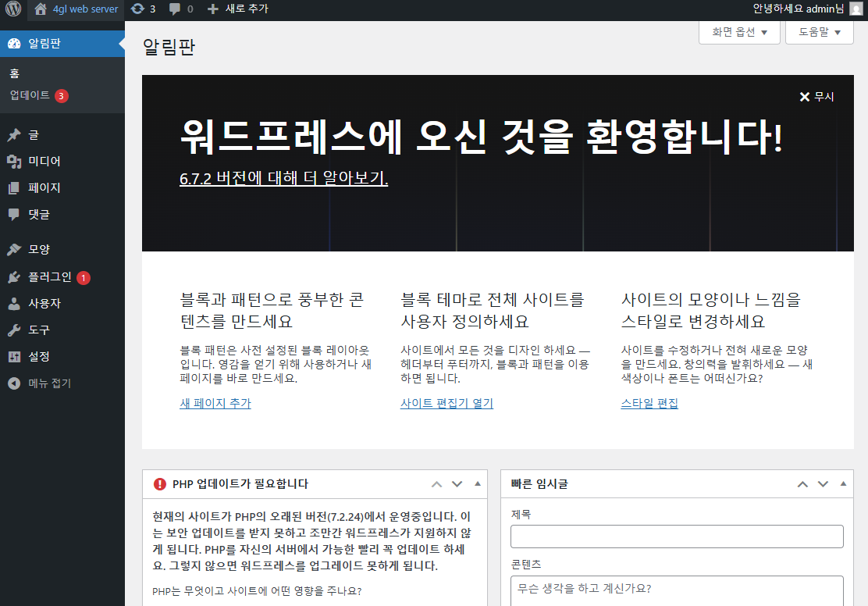Screen dimensions: 868x606
Task: Collapse the 빠른 임시글 widget panel
Action: 843,484
